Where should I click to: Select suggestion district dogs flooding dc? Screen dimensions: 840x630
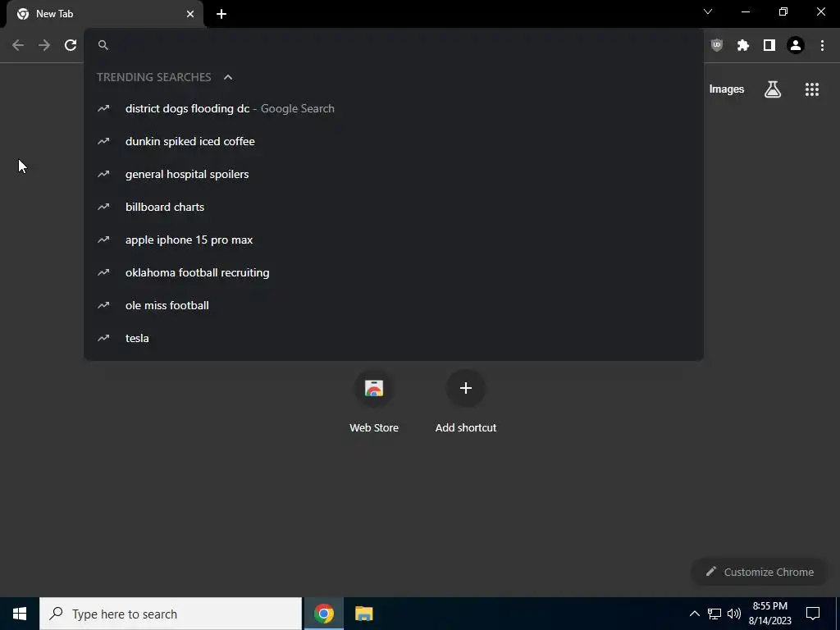click(x=394, y=109)
